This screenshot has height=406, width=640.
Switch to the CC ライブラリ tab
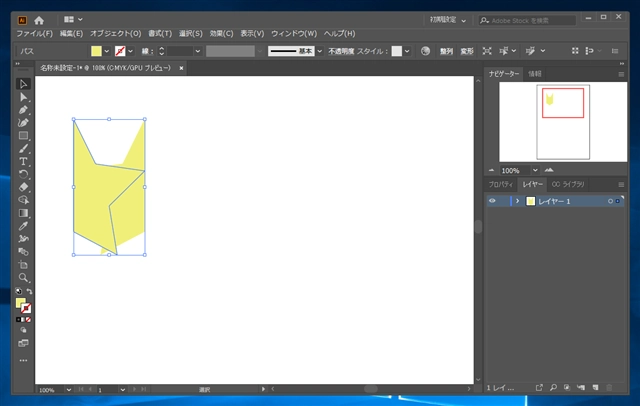[568, 184]
